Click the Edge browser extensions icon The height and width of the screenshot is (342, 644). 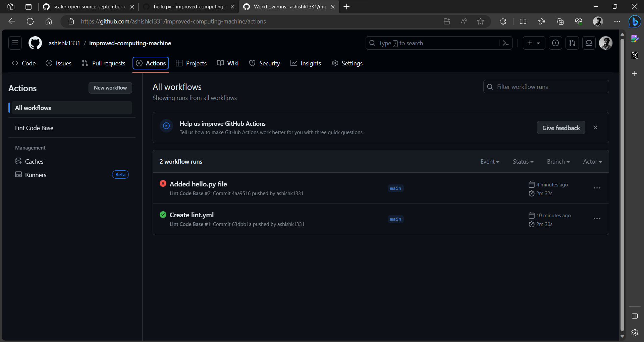[x=502, y=21]
